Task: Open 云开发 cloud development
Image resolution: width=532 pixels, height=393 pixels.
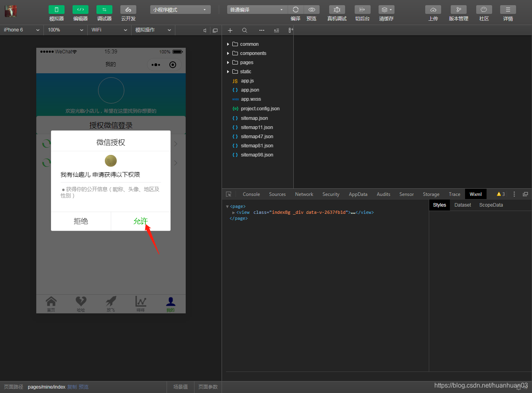Action: coord(128,10)
